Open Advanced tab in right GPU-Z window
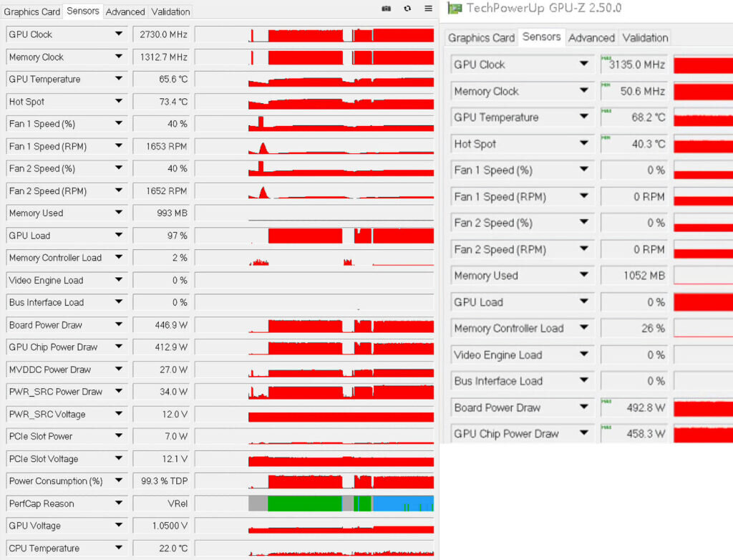 point(591,38)
